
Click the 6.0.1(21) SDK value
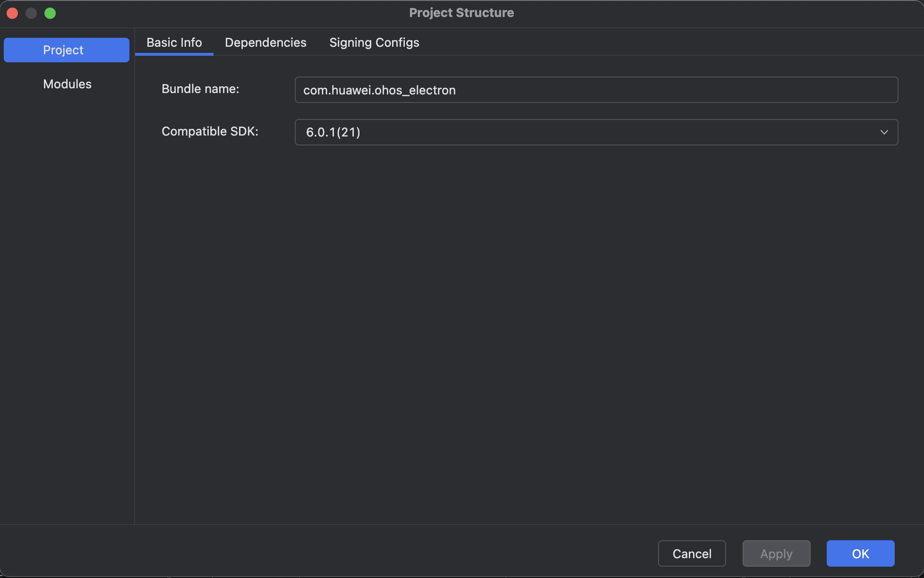(333, 132)
